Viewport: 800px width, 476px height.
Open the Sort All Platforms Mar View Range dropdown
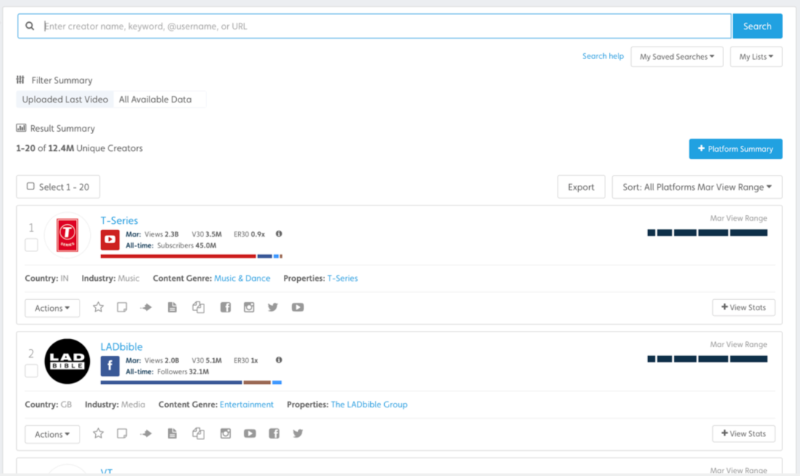coord(697,187)
